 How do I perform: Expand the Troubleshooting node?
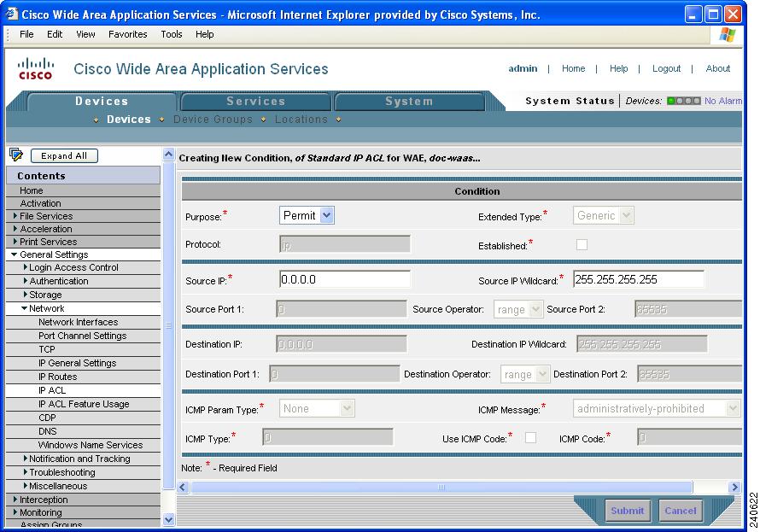click(x=26, y=471)
